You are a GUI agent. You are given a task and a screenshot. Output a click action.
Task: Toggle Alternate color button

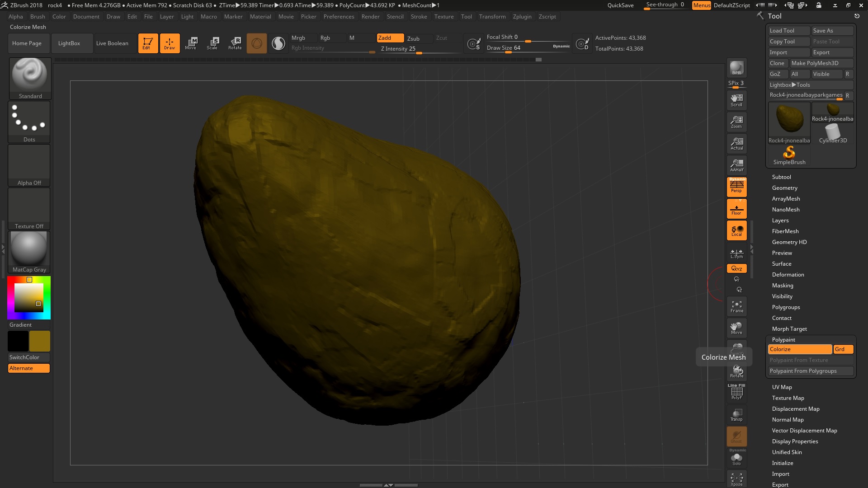pyautogui.click(x=29, y=368)
